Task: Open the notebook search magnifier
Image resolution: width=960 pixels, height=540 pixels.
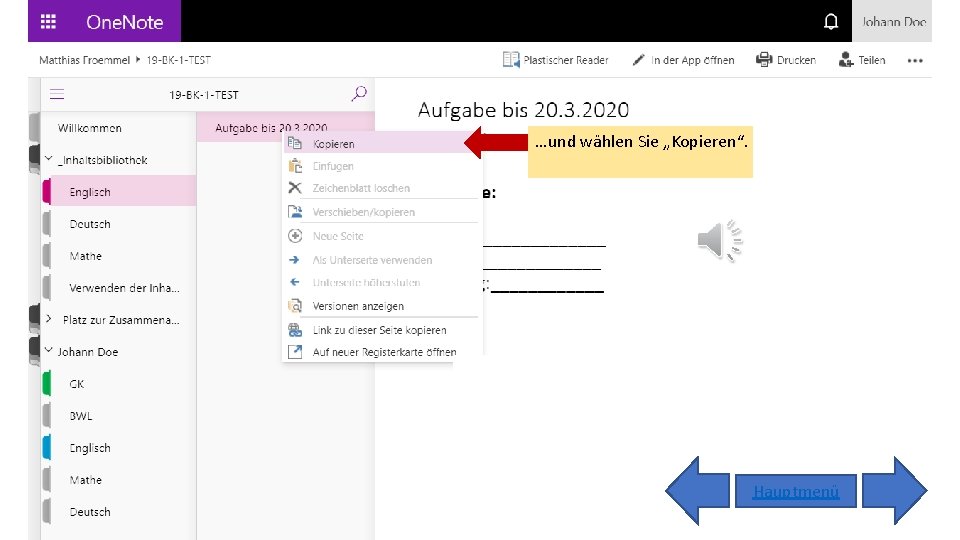Action: click(359, 94)
